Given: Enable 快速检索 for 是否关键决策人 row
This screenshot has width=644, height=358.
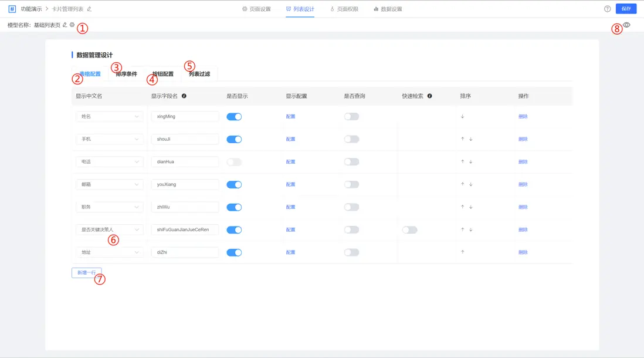Looking at the screenshot, I should [x=409, y=229].
